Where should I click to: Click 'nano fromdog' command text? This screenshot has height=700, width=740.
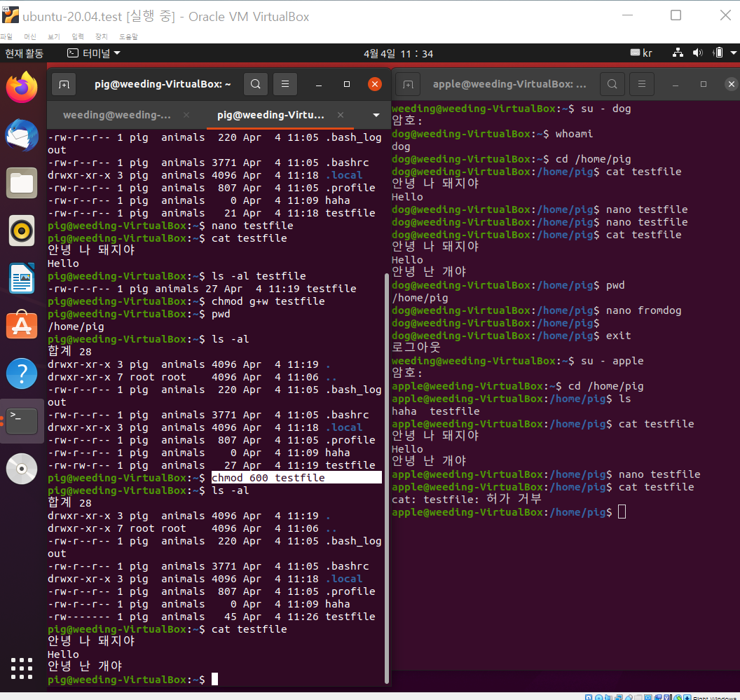point(644,310)
